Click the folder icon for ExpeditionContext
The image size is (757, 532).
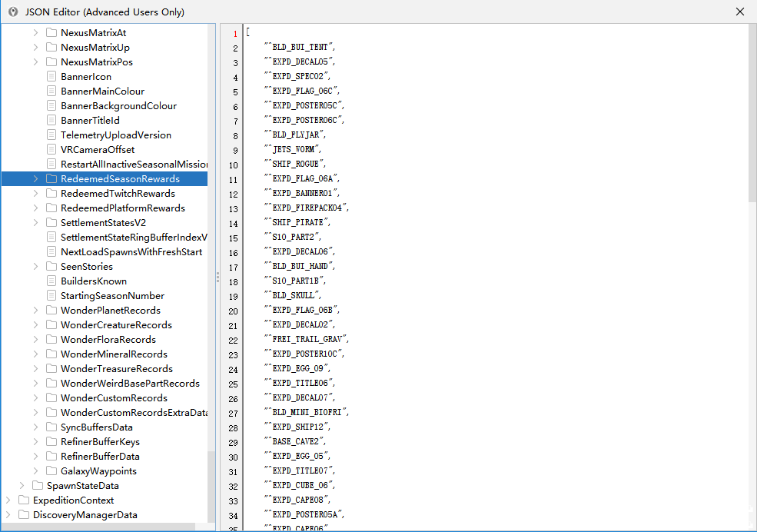[x=24, y=500]
